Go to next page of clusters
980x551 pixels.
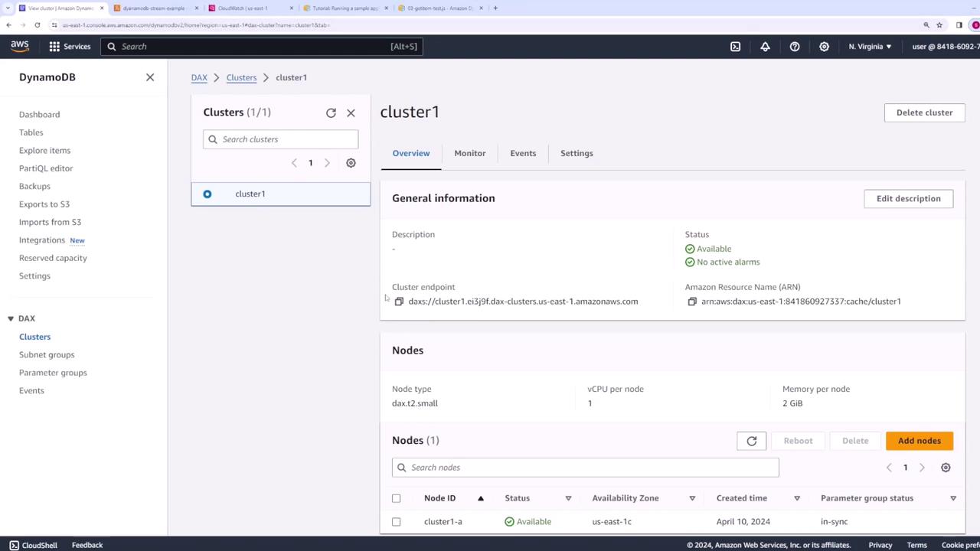327,163
